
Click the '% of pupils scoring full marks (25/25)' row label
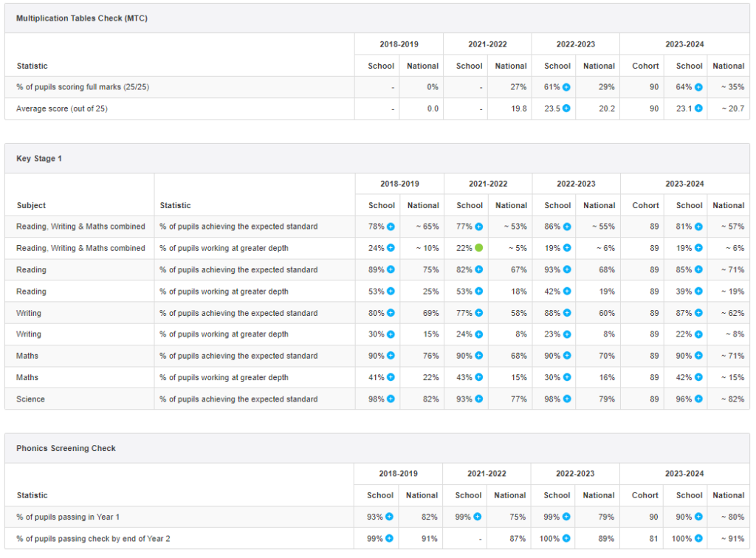click(x=83, y=87)
